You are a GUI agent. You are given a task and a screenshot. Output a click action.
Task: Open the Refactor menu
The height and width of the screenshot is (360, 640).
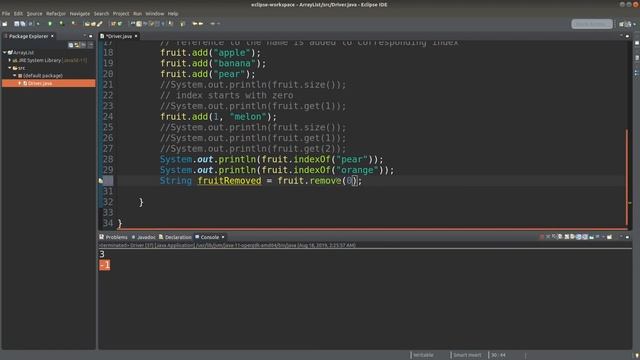56,13
